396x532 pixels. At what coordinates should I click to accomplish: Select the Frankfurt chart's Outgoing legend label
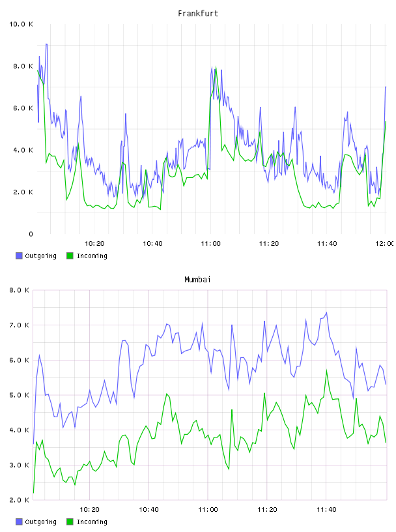[x=40, y=256]
